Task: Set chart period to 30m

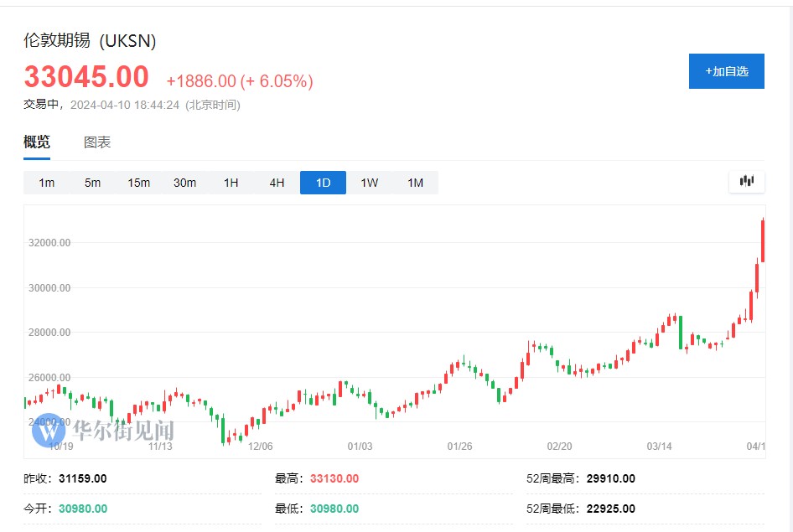Action: [x=184, y=183]
